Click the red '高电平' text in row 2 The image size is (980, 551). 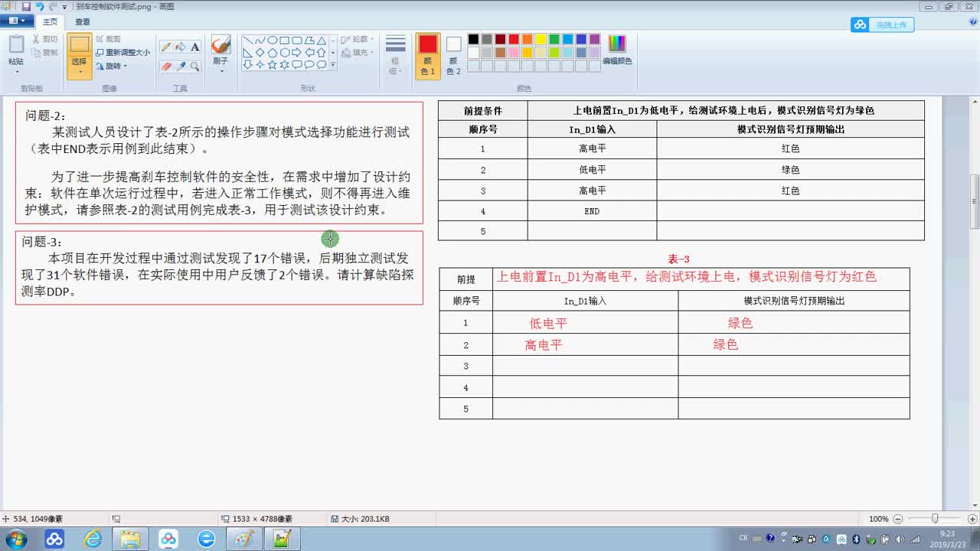point(544,345)
